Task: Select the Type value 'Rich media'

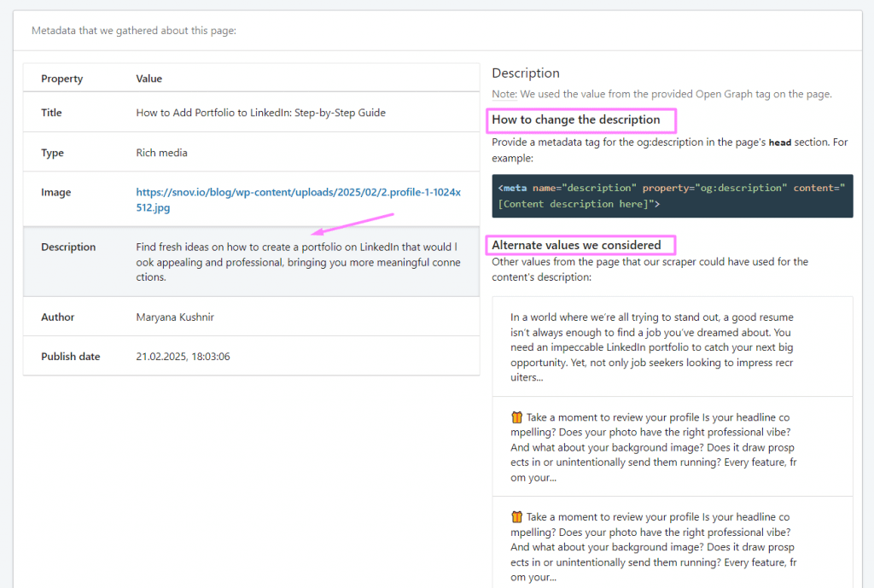Action: pos(162,152)
